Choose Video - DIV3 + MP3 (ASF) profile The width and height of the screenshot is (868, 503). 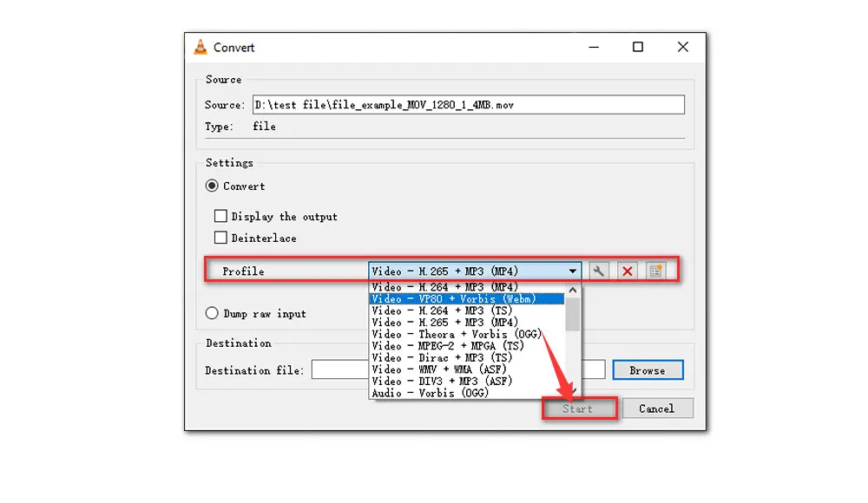(x=467, y=382)
